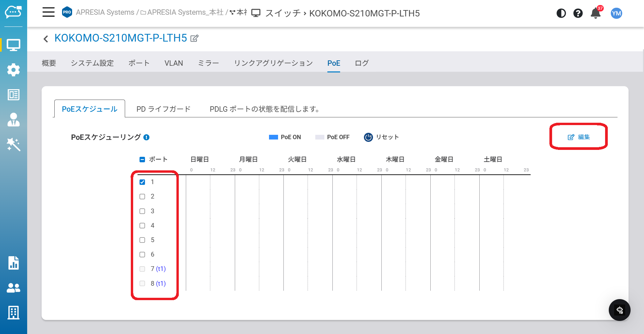The image size is (644, 334).
Task: Open the hamburger navigation menu
Action: (48, 12)
